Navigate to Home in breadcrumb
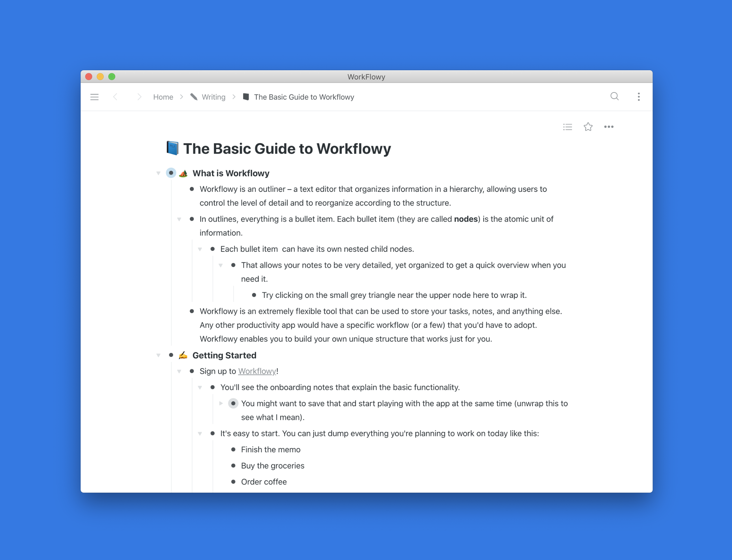Image resolution: width=732 pixels, height=560 pixels. (163, 96)
